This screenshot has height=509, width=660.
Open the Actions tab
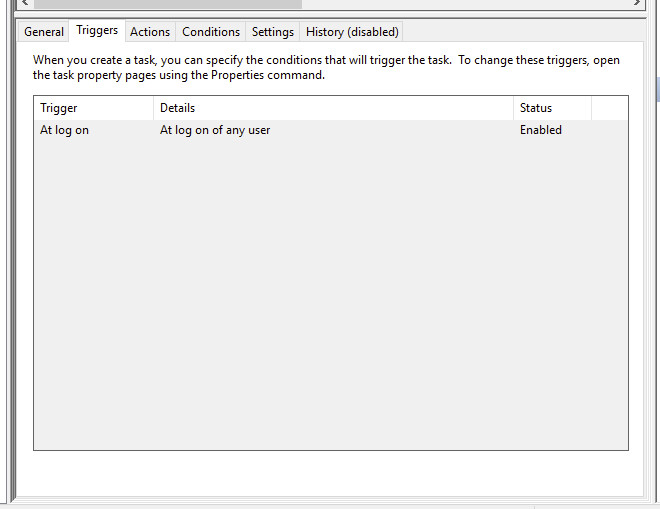coord(150,32)
